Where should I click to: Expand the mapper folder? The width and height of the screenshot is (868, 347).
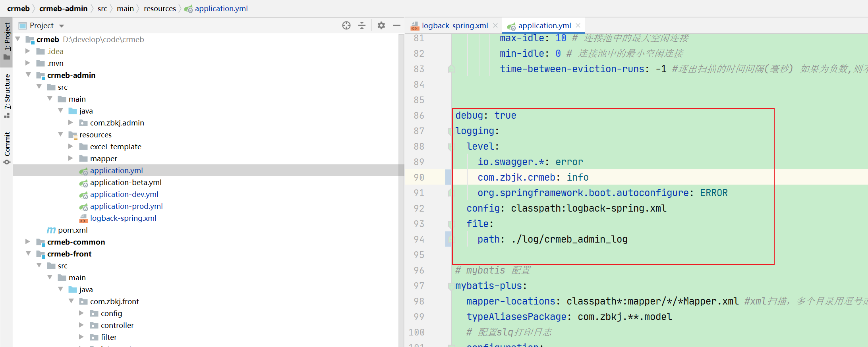pos(71,158)
